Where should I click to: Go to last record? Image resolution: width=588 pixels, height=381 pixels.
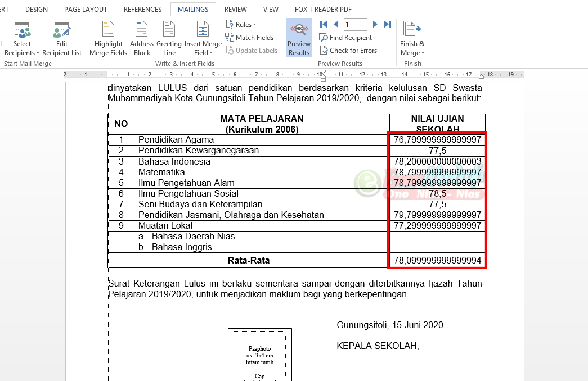coord(388,24)
